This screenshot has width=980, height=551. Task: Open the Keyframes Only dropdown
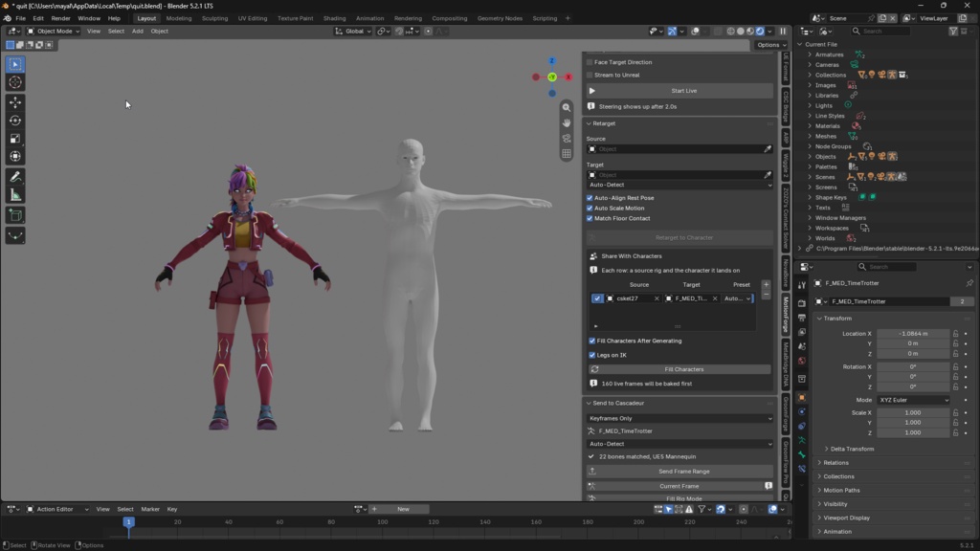(x=680, y=419)
